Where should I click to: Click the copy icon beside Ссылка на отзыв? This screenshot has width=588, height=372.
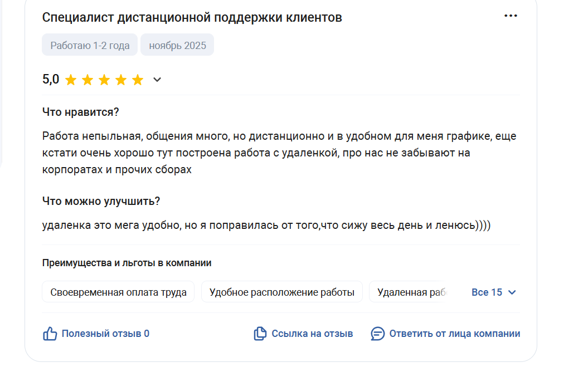click(260, 334)
